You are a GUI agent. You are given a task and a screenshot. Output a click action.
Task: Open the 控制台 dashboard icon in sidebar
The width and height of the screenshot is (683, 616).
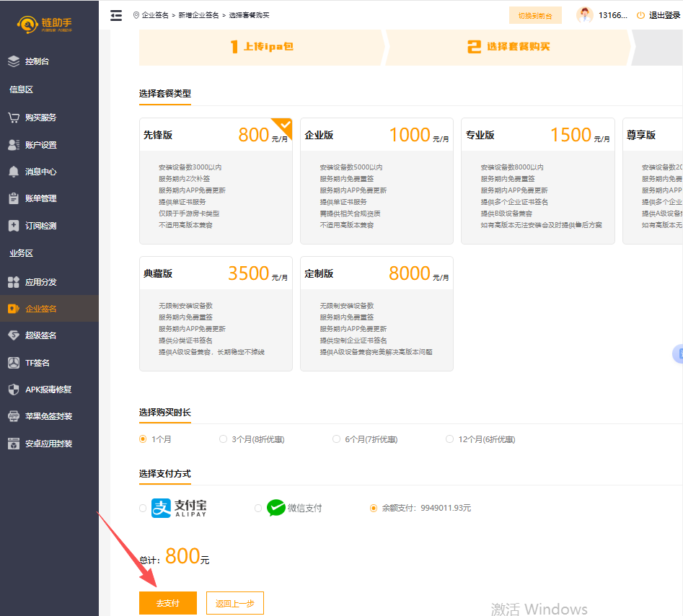pos(14,62)
